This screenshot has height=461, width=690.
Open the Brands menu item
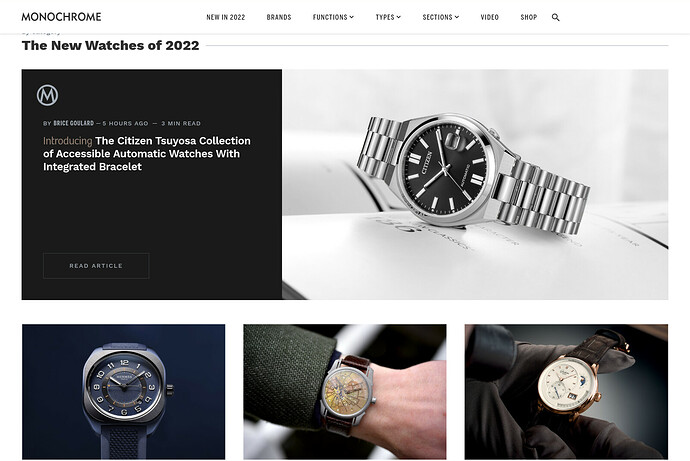(279, 17)
